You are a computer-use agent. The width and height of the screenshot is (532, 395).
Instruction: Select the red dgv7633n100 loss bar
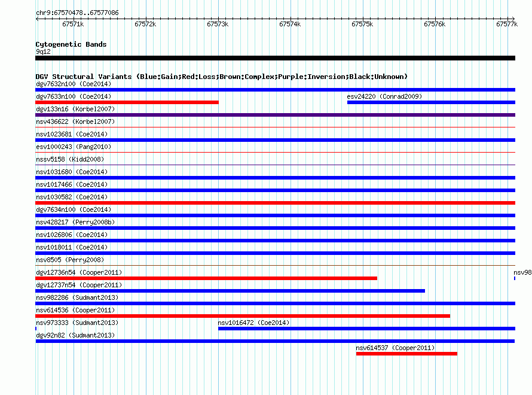click(127, 102)
